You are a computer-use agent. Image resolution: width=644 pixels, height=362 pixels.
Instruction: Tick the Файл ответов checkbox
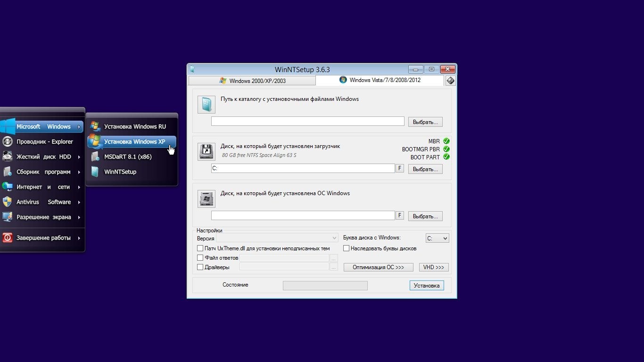pos(200,258)
